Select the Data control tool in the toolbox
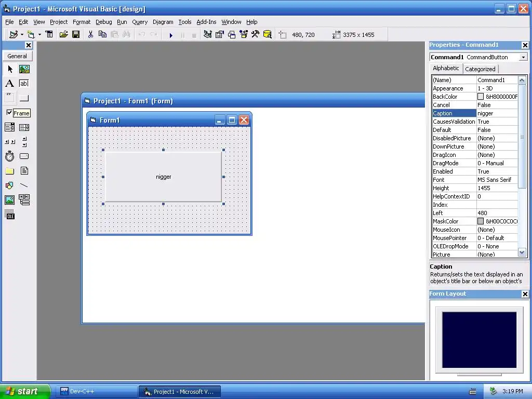 click(x=24, y=200)
